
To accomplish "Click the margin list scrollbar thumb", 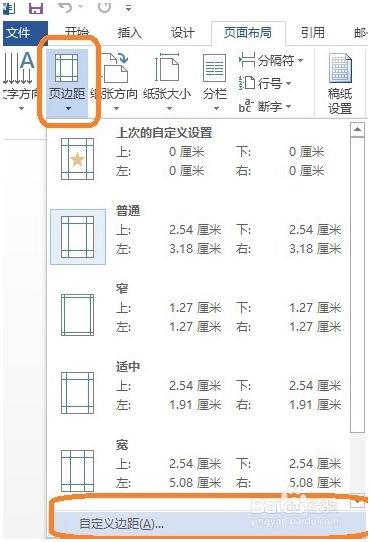I will coord(357,285).
